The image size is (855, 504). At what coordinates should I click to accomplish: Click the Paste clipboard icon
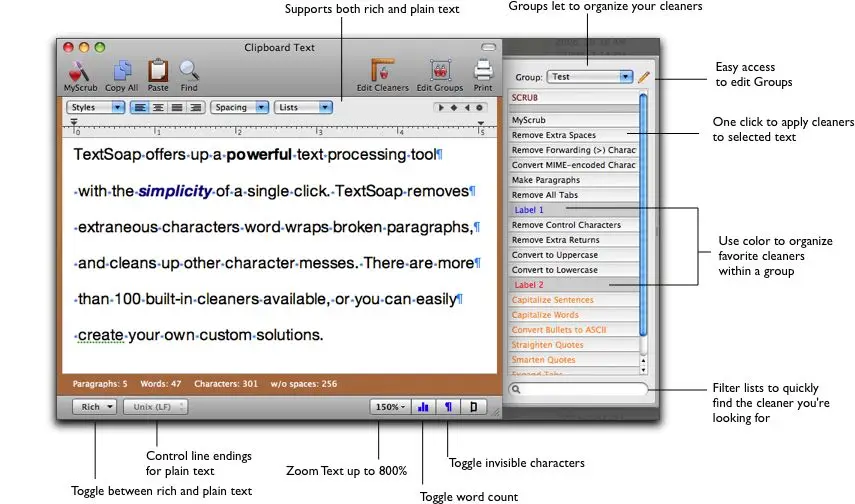pyautogui.click(x=158, y=71)
